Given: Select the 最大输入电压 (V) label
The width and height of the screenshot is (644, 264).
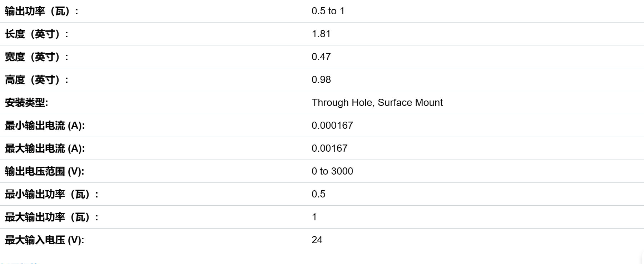Looking at the screenshot, I should pos(45,240).
